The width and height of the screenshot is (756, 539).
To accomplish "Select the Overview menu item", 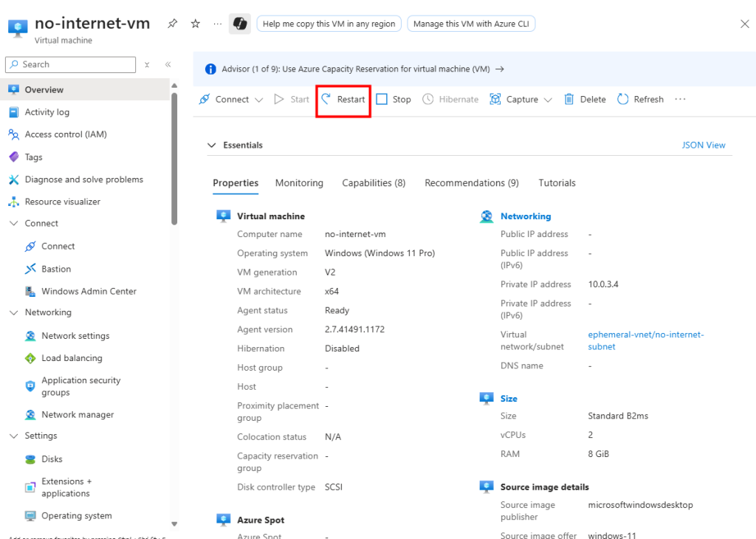I will coord(85,89).
